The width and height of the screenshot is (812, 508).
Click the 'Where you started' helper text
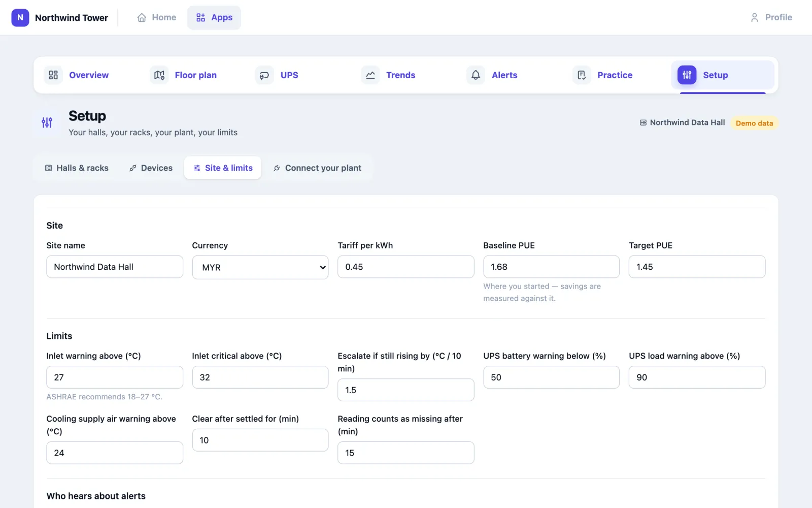[542, 293]
